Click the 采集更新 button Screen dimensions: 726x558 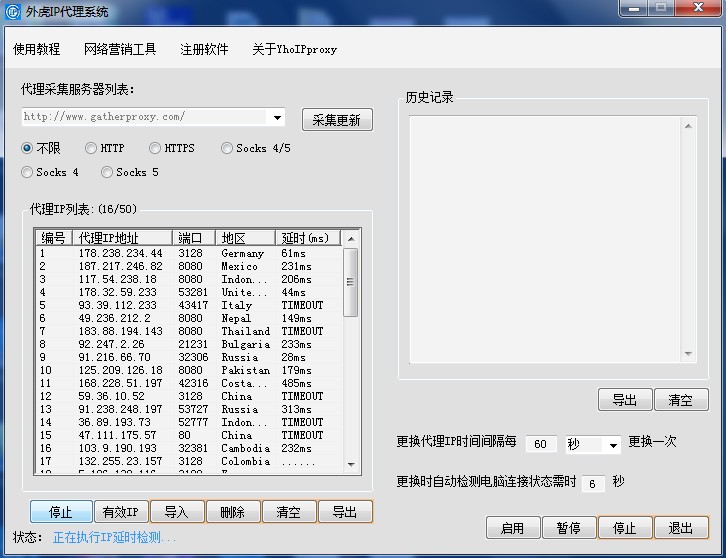tap(337, 120)
